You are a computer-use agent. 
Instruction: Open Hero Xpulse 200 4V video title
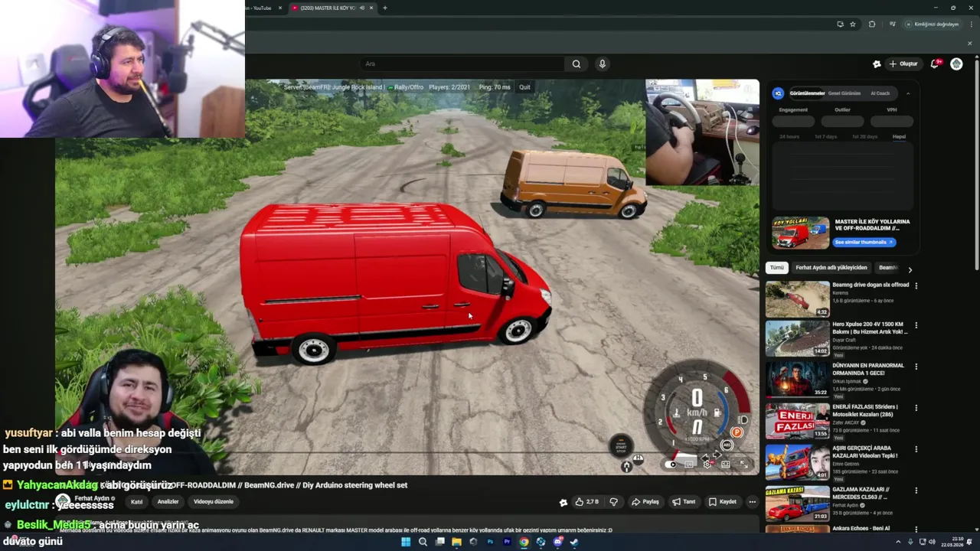tap(871, 328)
